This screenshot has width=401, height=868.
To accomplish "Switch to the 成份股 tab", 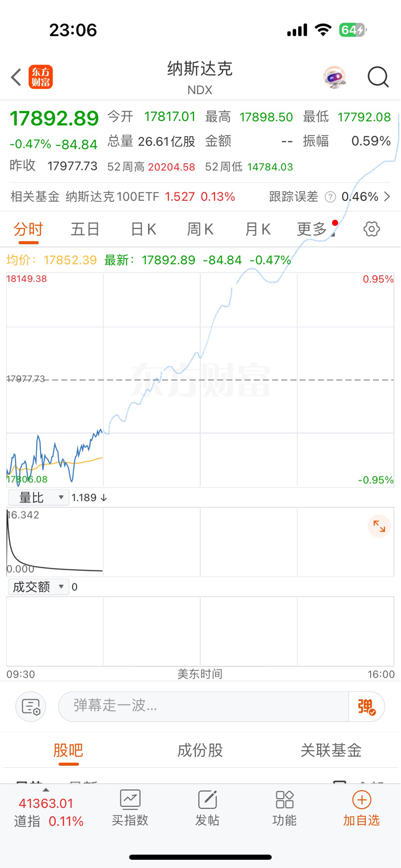I will coord(200,750).
